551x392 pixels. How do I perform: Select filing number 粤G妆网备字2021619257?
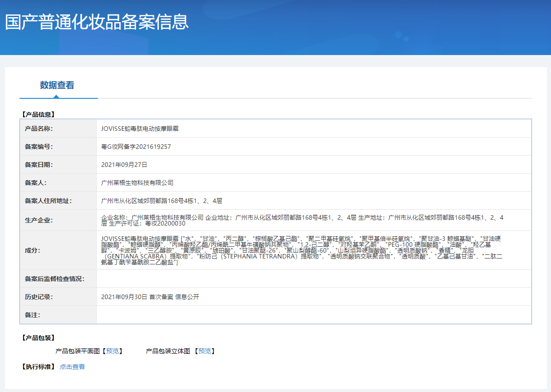pos(136,147)
